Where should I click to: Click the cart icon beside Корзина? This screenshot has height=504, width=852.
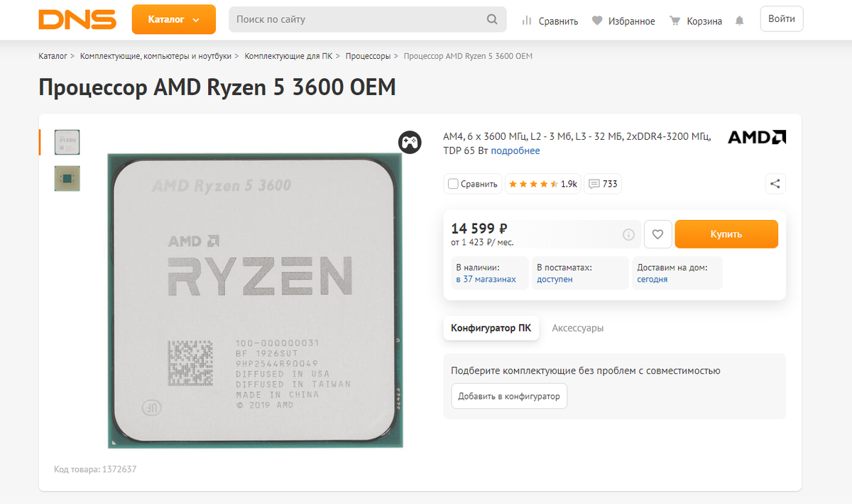675,21
